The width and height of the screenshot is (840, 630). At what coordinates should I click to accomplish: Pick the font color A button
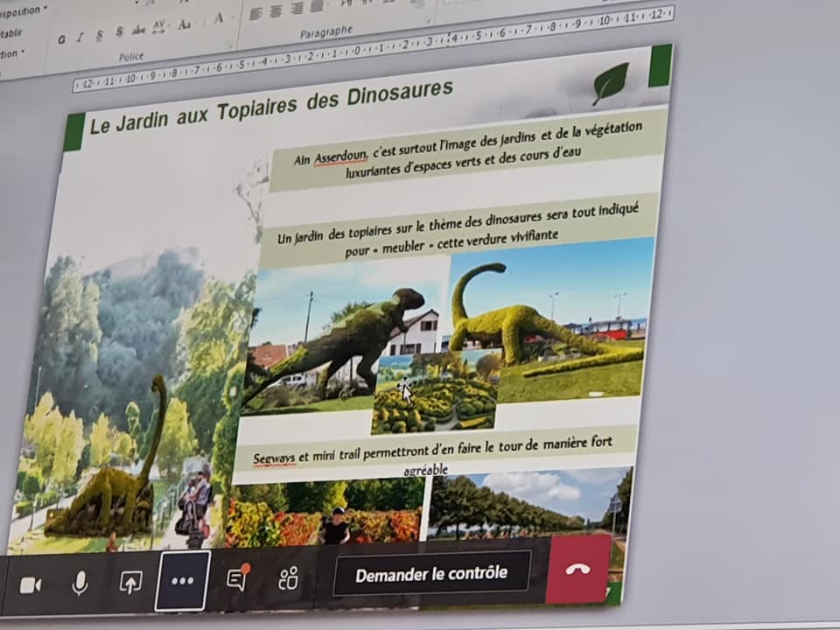pyautogui.click(x=218, y=18)
